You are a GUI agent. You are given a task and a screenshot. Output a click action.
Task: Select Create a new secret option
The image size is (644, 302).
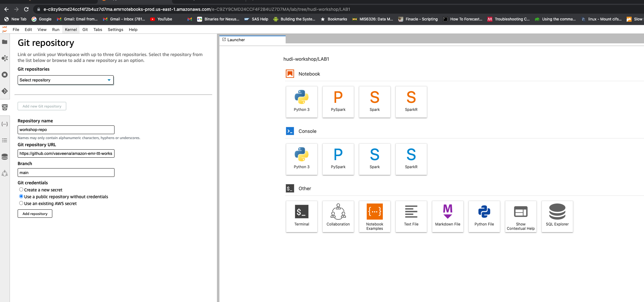coord(21,190)
